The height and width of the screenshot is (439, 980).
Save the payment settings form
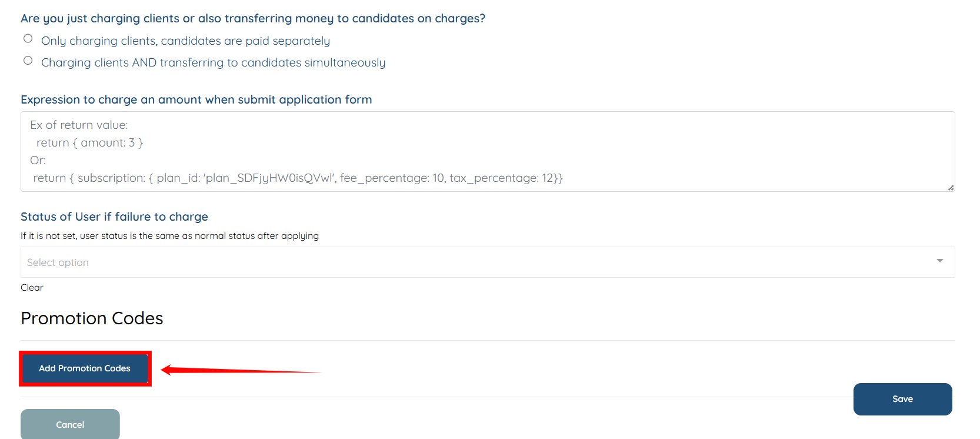point(902,399)
